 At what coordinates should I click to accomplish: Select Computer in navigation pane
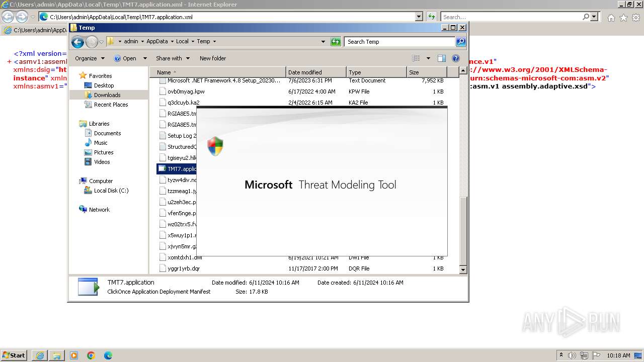[101, 181]
